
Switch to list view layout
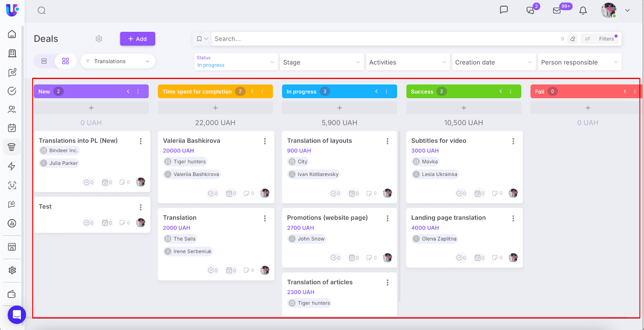(x=44, y=61)
